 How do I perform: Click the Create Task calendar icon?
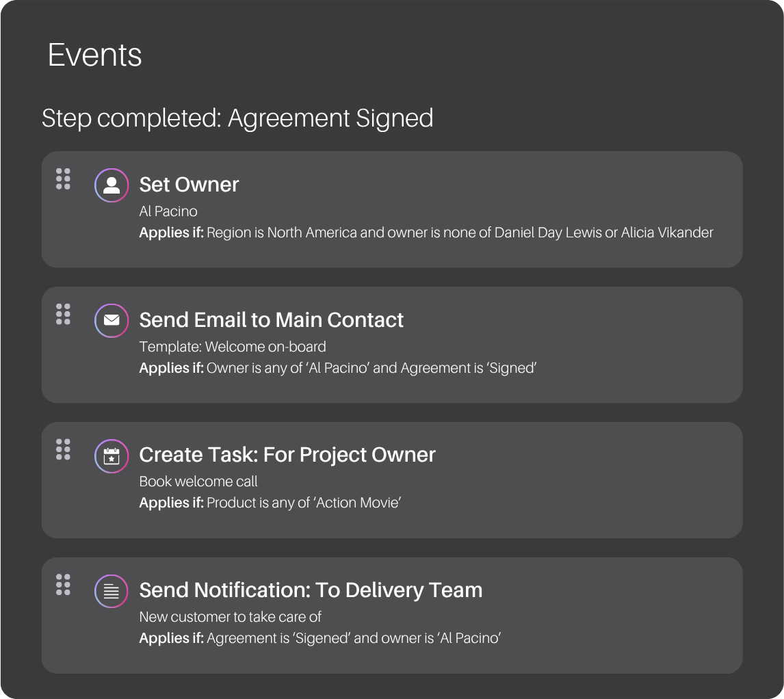click(x=112, y=456)
